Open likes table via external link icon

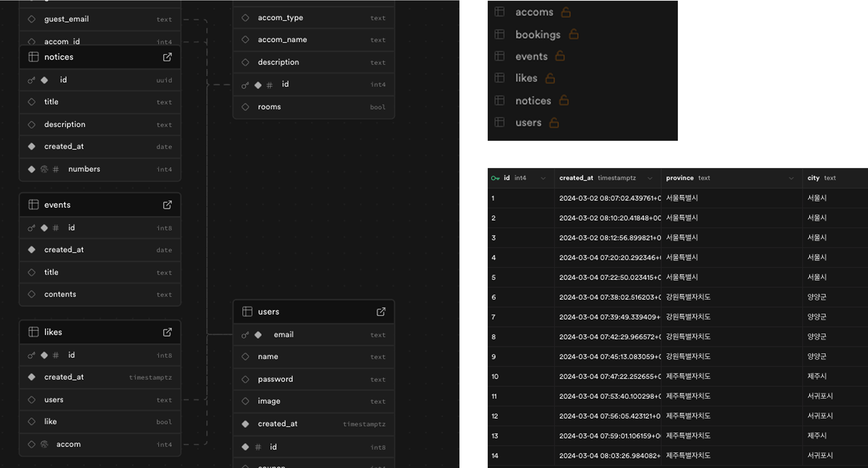point(167,332)
